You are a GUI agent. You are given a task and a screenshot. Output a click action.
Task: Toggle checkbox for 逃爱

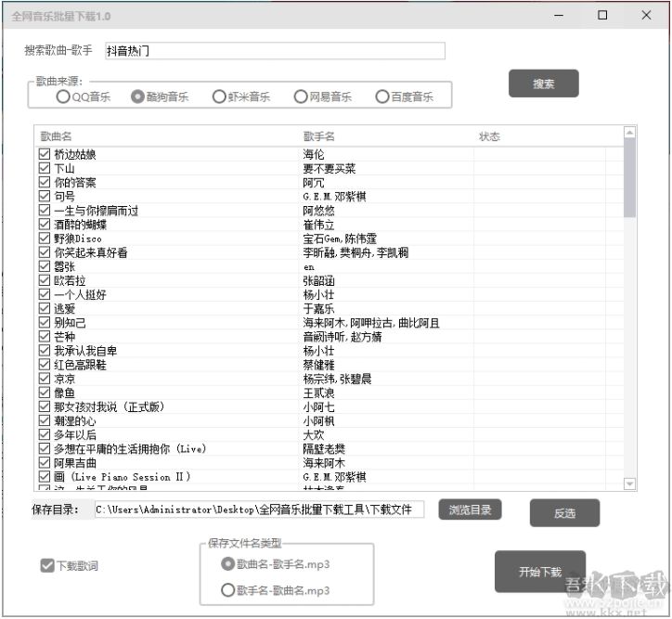[x=45, y=308]
